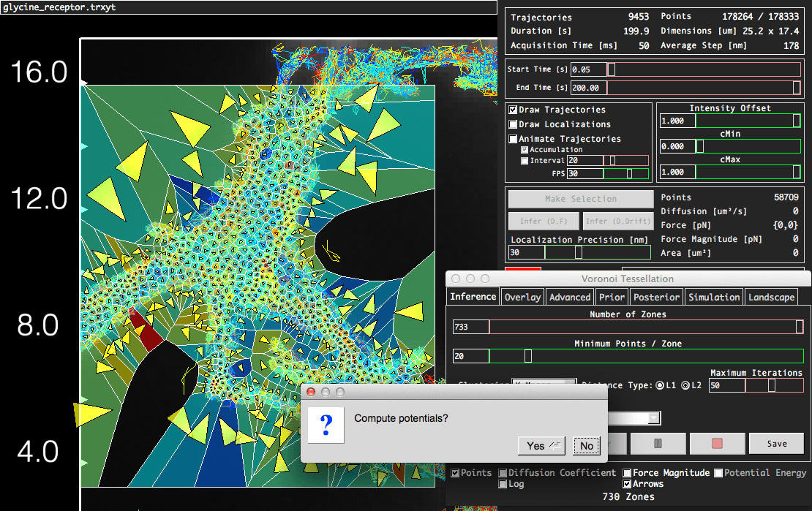This screenshot has height=511, width=812.
Task: Click the Minimum Points / Zone slider handle
Action: (528, 356)
